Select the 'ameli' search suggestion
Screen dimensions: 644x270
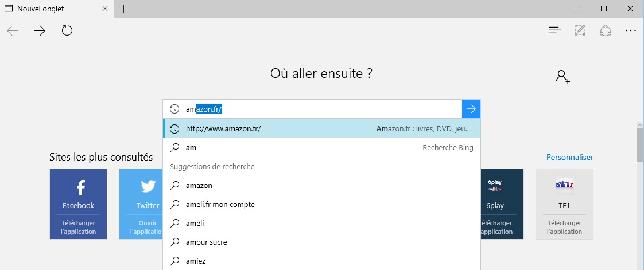pos(321,223)
